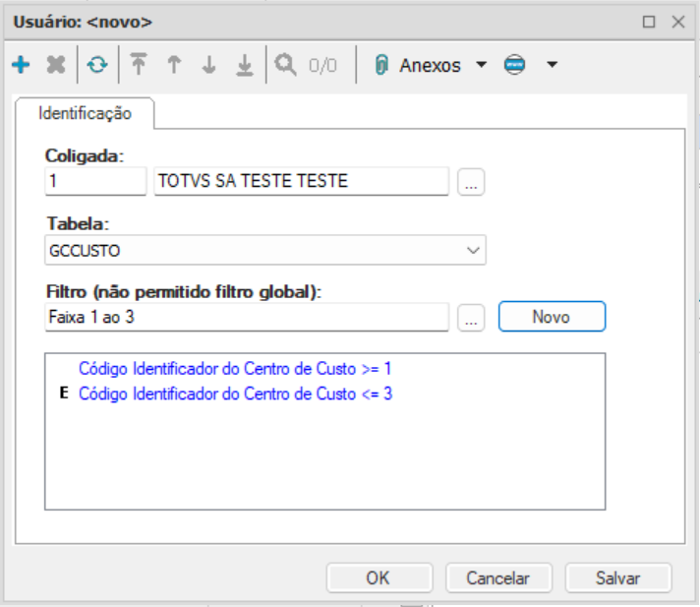Screen dimensions: 700x607
Task: Go to last record arrow icon
Action: coord(244,65)
